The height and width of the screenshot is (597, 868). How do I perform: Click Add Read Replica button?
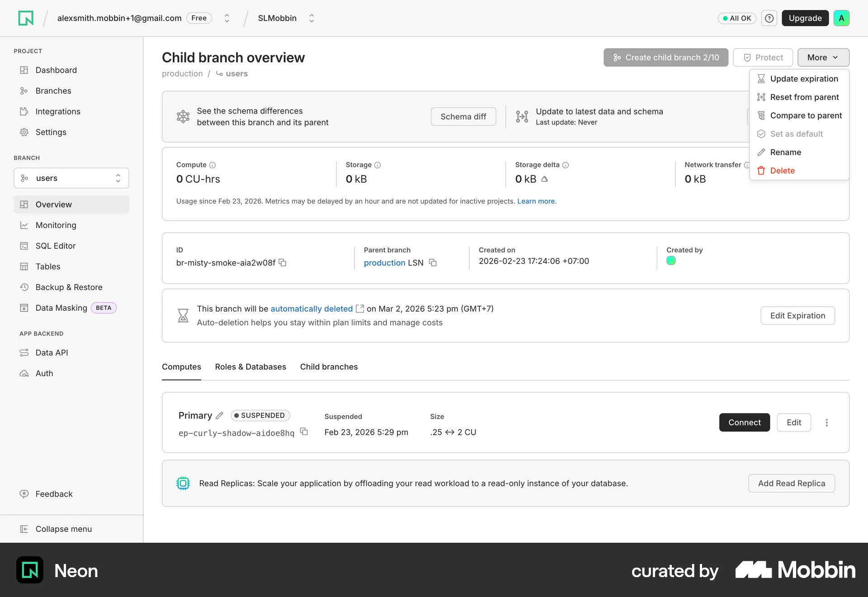point(791,483)
